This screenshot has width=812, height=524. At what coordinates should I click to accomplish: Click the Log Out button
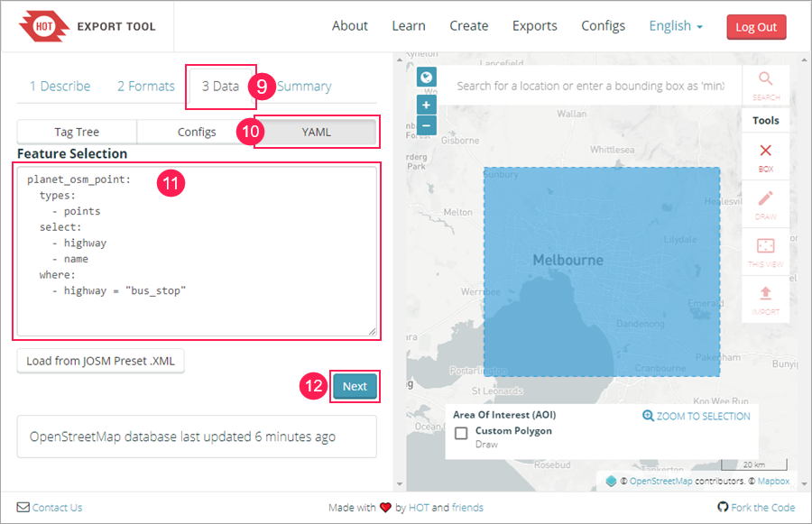click(x=756, y=27)
